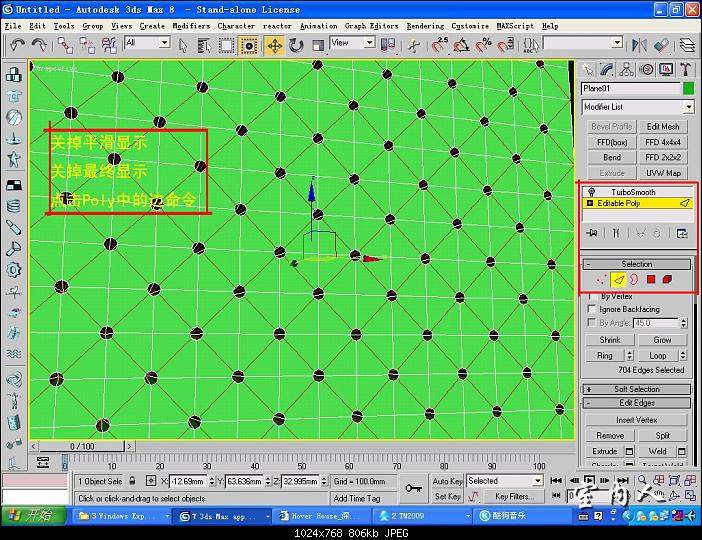
Task: Toggle TurboSmooth modifier lightbulb off
Action: [592, 191]
